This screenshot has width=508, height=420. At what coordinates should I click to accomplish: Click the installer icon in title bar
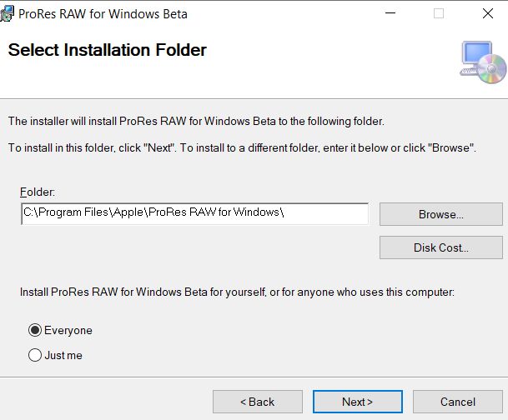pos(7,14)
